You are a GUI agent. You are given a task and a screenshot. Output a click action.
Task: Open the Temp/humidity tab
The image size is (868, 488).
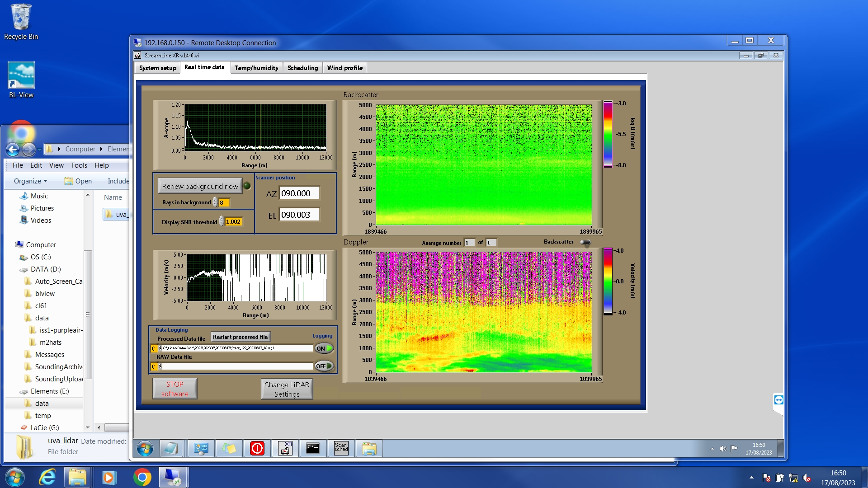(x=256, y=68)
